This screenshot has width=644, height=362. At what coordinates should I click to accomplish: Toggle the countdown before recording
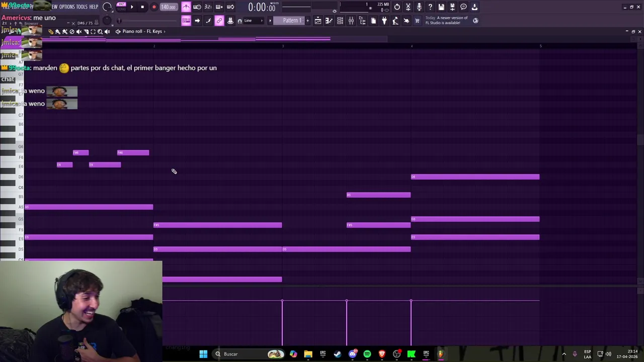click(208, 7)
